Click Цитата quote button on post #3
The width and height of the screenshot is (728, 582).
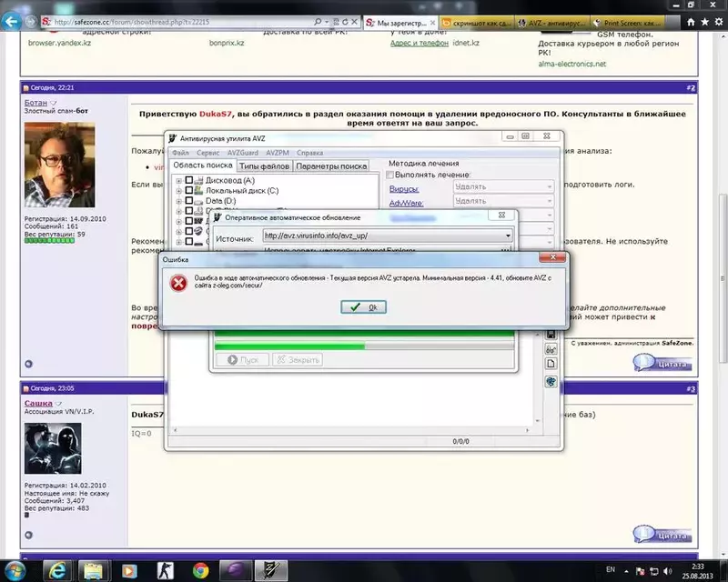(x=663, y=534)
